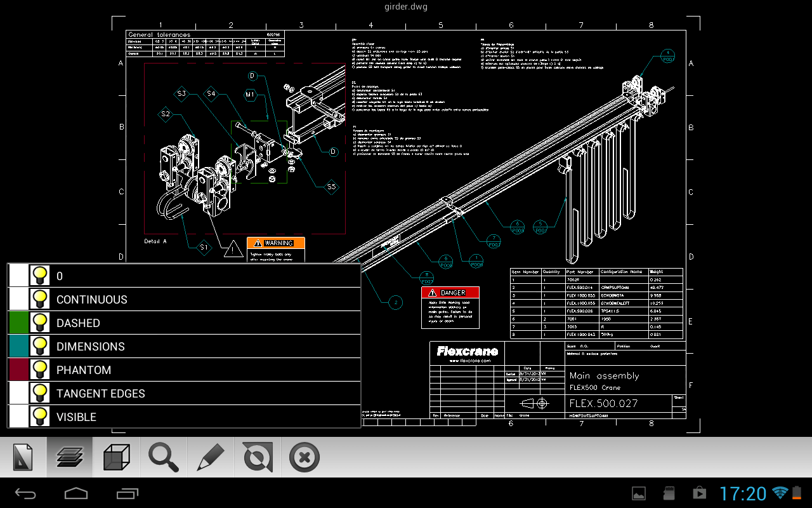Open the drawing sheets panel icon
Viewport: 812px width, 508px height.
pos(22,457)
